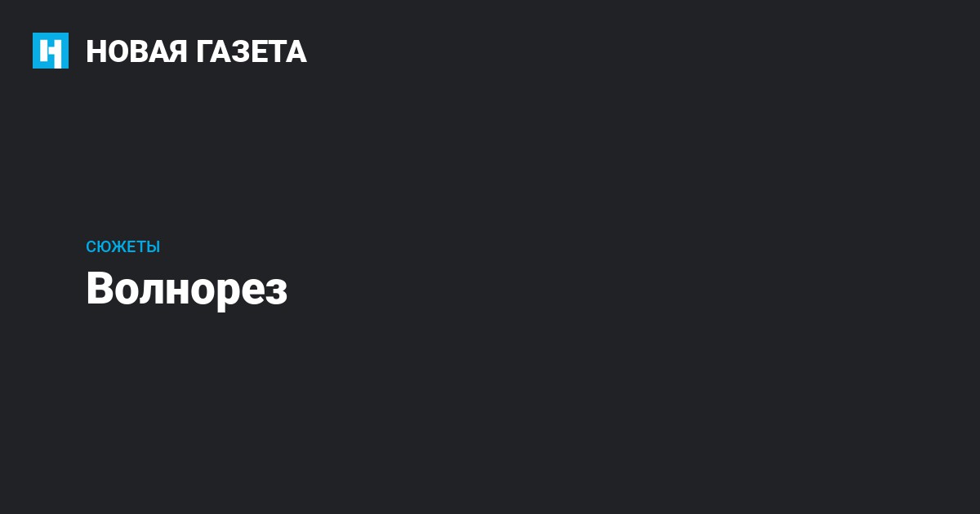Viewport: 980px width, 514px height.
Task: Go to the СЮЖЕТЫ section
Action: (122, 247)
